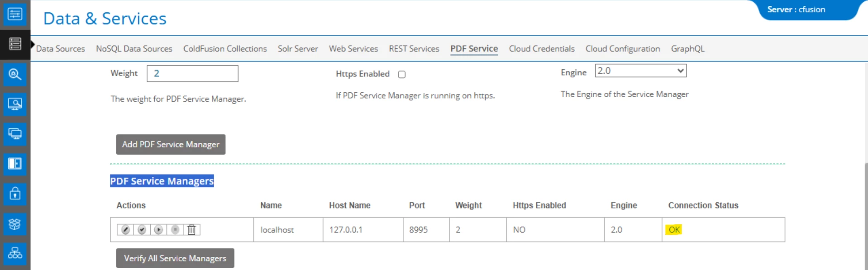
Task: Open the Enterprise Manager hierarchy sidebar icon
Action: point(15,253)
